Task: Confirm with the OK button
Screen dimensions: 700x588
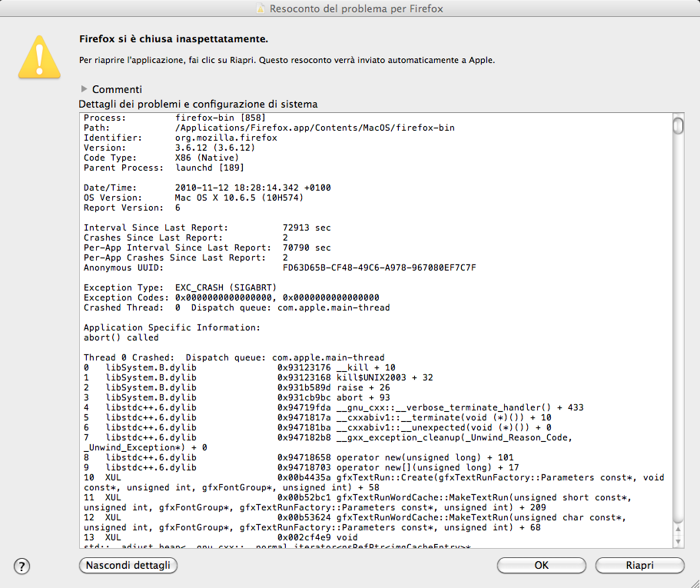Action: pyautogui.click(x=542, y=565)
